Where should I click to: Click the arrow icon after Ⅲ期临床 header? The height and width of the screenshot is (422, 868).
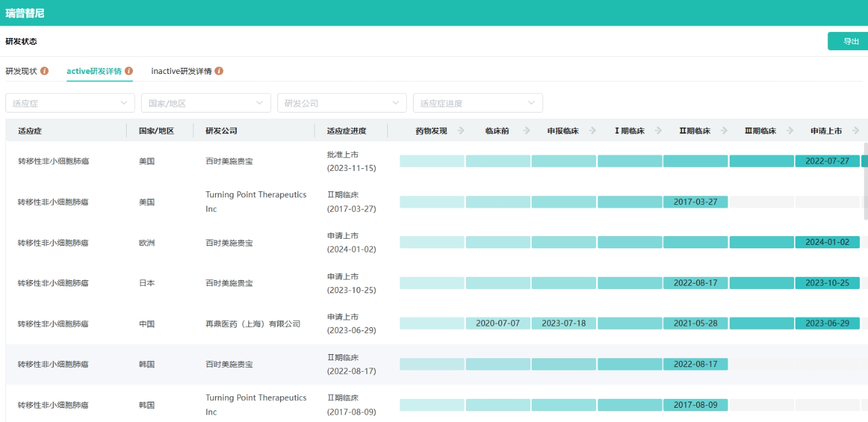click(789, 131)
